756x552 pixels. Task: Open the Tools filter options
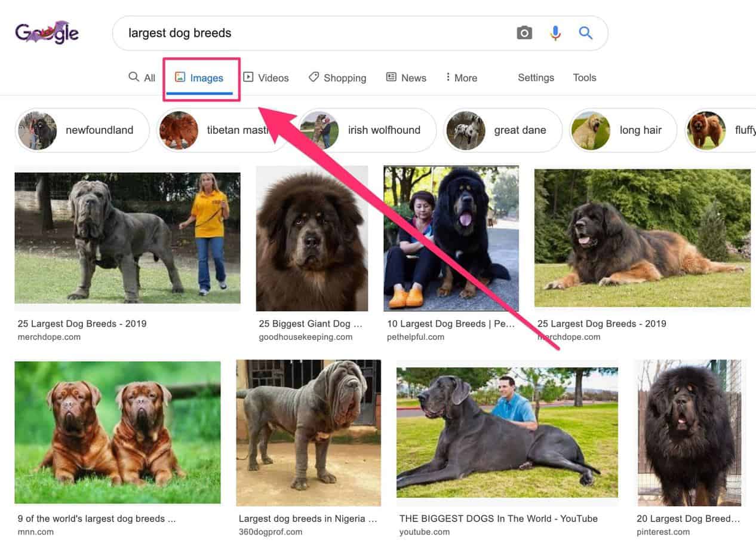584,78
